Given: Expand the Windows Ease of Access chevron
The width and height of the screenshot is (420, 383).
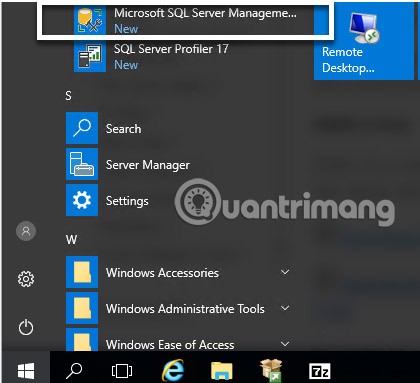Looking at the screenshot, I should [285, 344].
